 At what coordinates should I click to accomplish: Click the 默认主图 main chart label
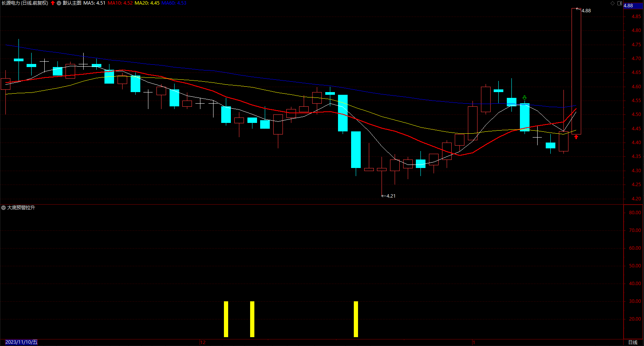pos(72,3)
